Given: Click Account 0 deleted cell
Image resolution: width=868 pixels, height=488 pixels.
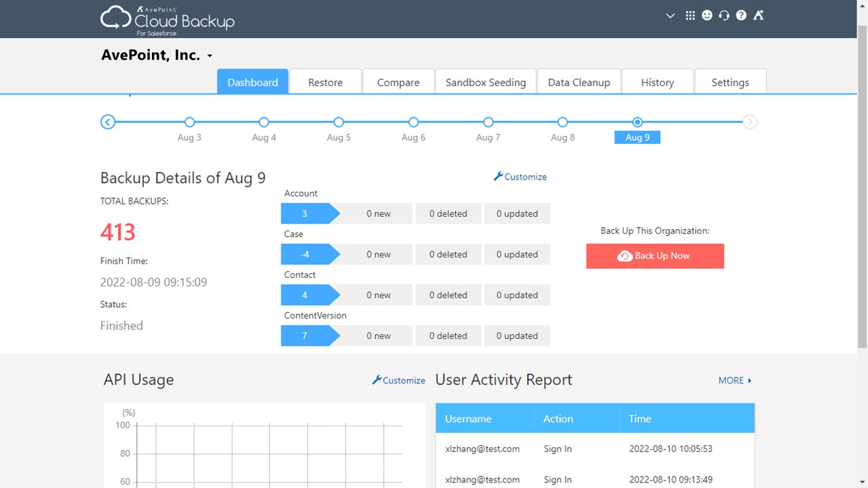Looking at the screenshot, I should pyautogui.click(x=448, y=213).
